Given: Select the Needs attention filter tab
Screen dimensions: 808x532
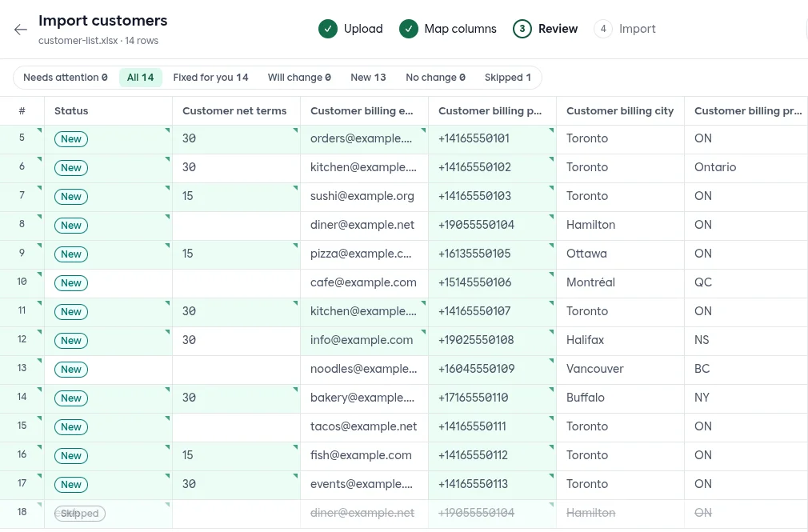Looking at the screenshot, I should 66,78.
